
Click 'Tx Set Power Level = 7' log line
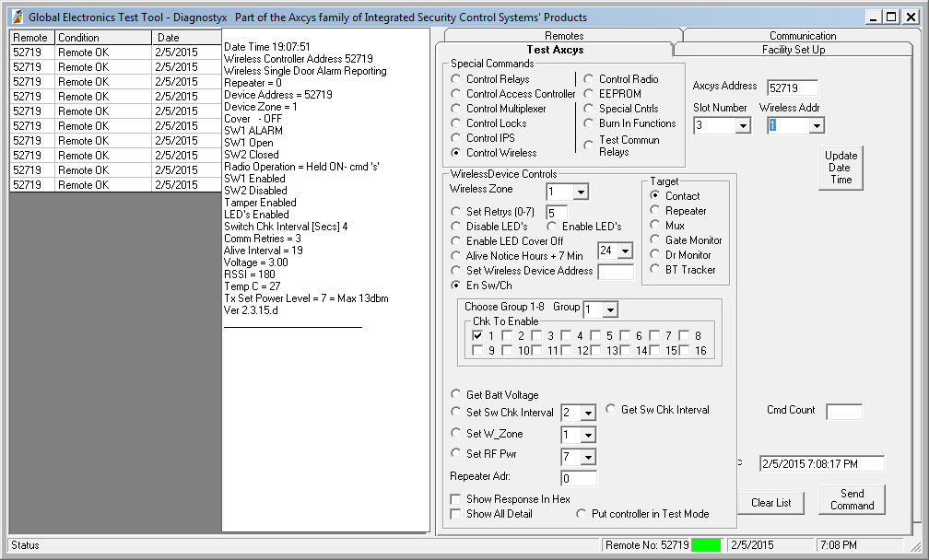306,298
